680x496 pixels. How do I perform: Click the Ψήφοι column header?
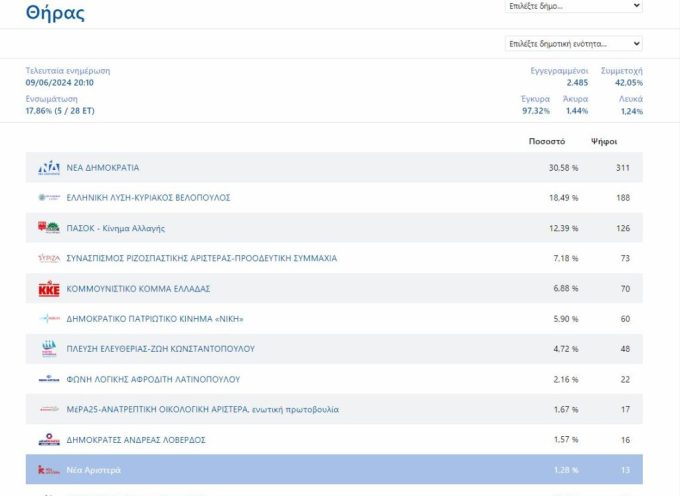[604, 141]
